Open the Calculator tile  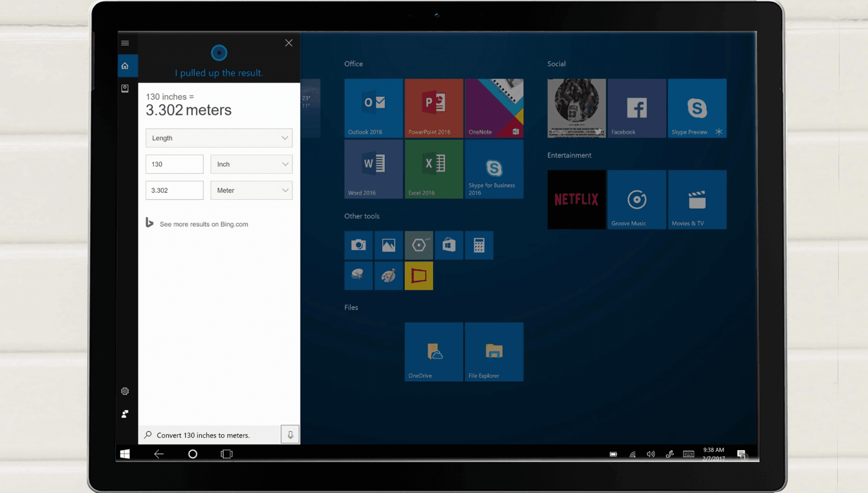(479, 245)
